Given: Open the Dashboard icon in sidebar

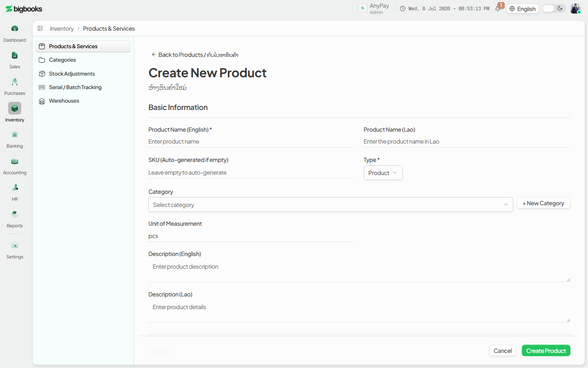Looking at the screenshot, I should [15, 29].
